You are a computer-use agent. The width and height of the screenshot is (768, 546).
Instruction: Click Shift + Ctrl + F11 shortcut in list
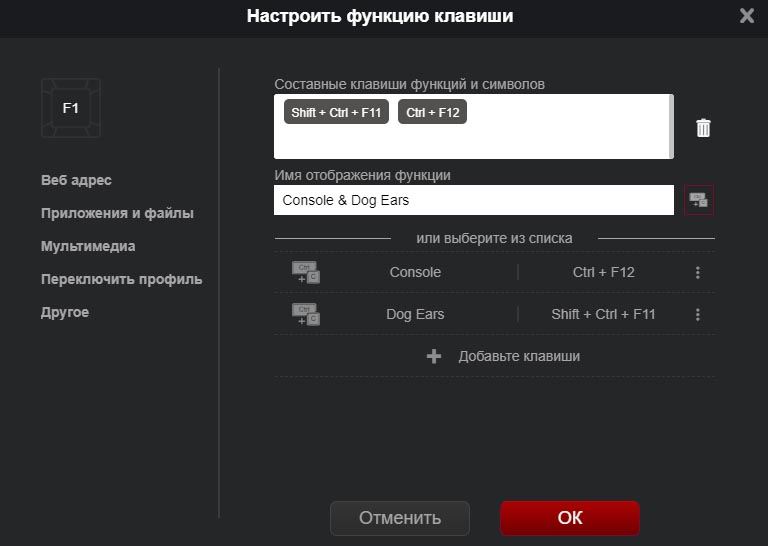603,314
